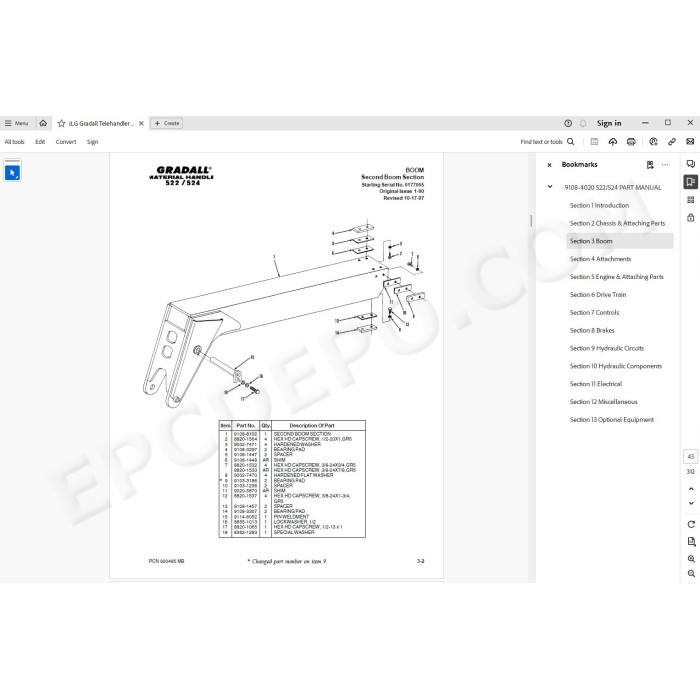Go to next page arrow
This screenshot has width=700, height=700.
691,503
